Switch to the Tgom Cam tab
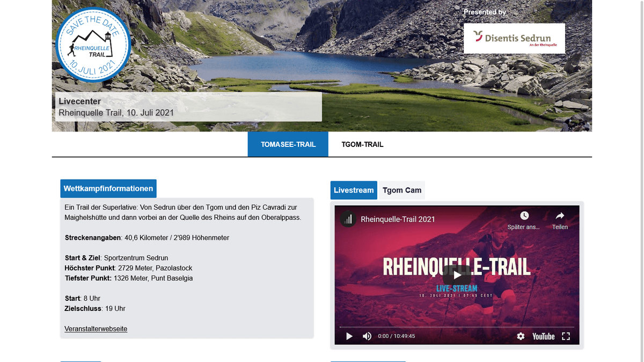644x362 pixels. (401, 190)
